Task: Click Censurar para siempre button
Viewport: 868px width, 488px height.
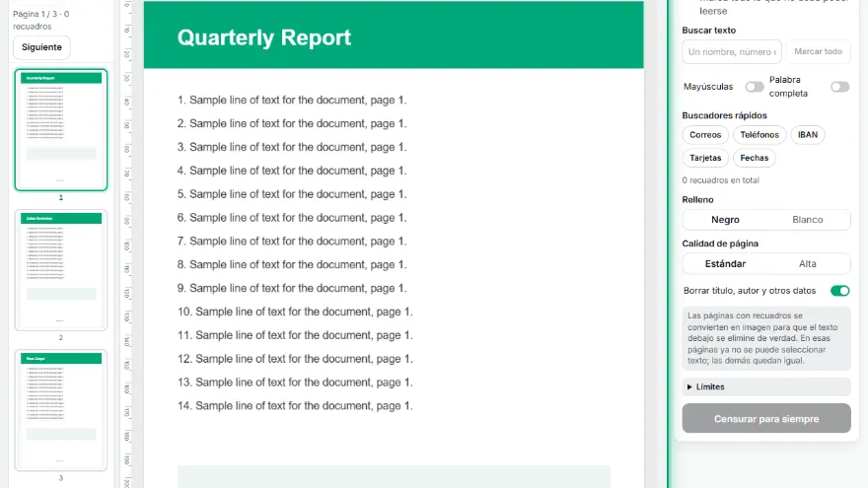Action: pos(766,418)
